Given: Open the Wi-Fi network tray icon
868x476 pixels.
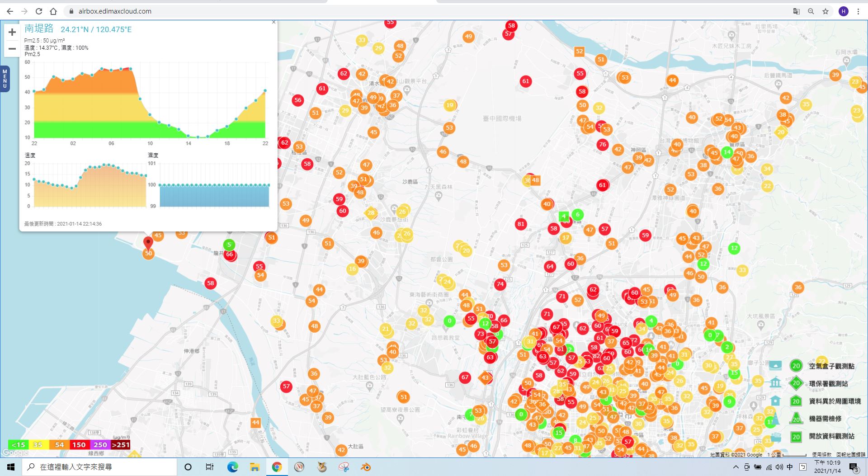Looking at the screenshot, I should [x=769, y=467].
